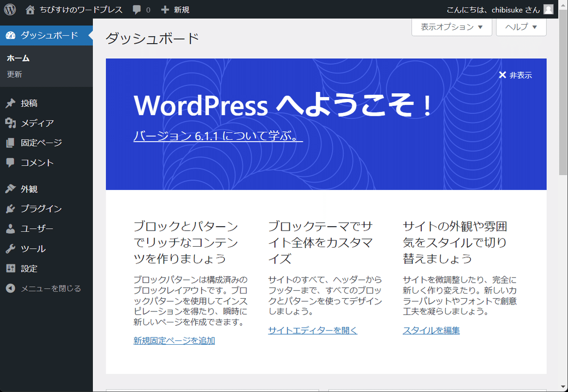
Task: Click the ツール wrench icon
Action: point(10,249)
